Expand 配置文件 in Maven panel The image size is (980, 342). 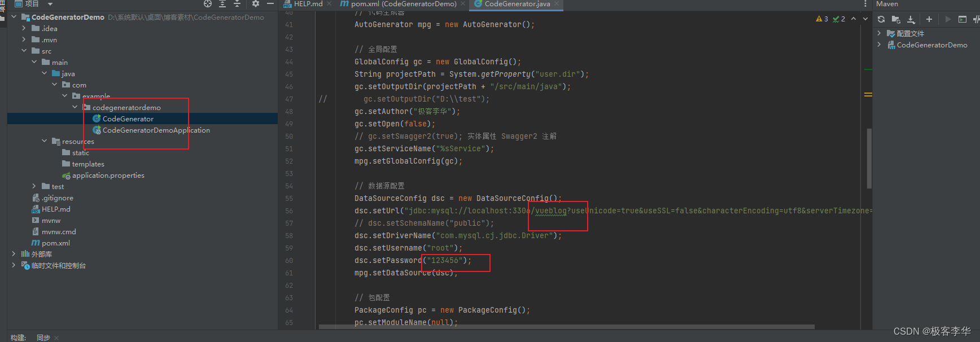pyautogui.click(x=879, y=33)
